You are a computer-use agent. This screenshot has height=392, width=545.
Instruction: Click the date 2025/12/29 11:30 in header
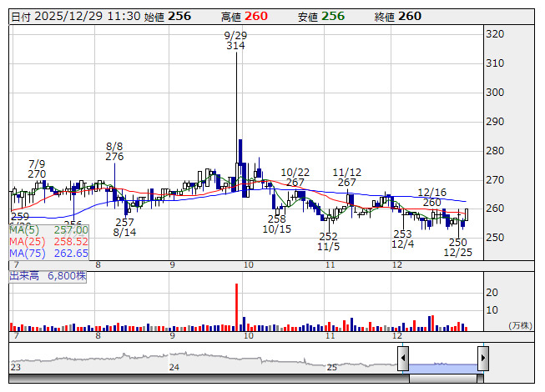click(87, 16)
